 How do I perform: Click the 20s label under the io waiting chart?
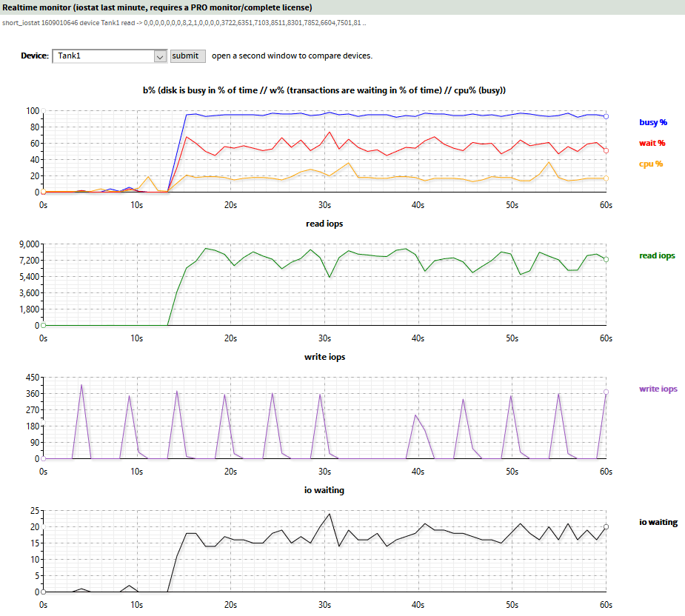(230, 605)
